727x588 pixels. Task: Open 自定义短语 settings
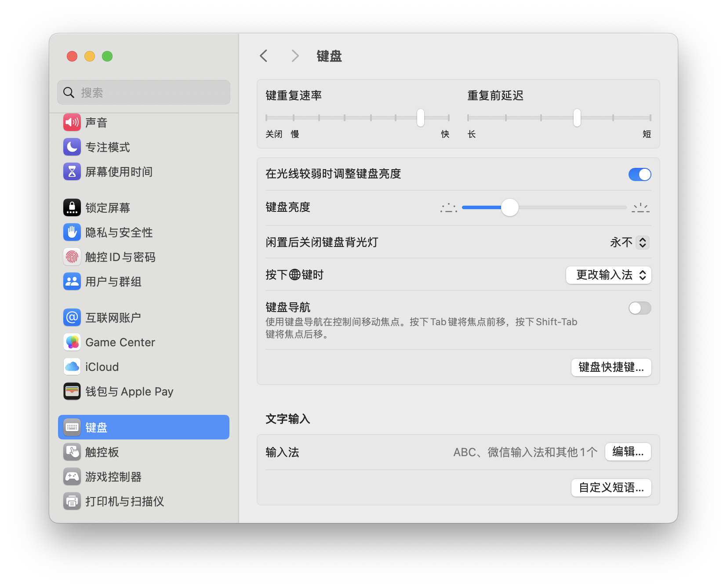[x=611, y=487]
